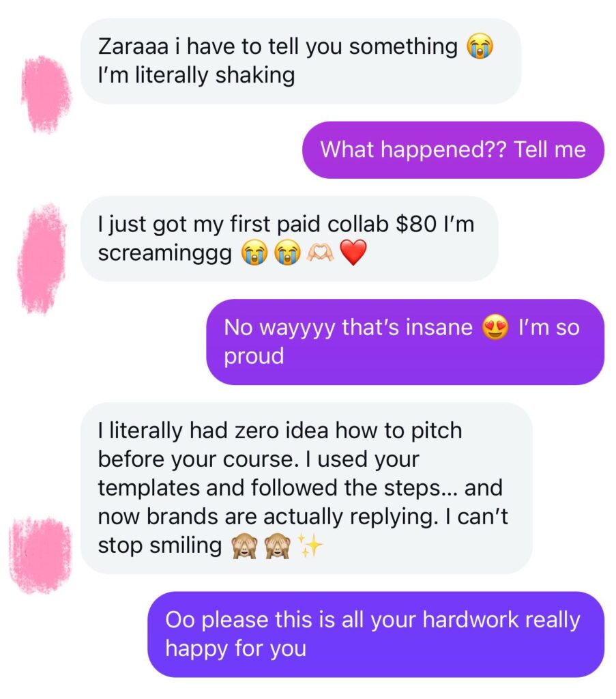Click the crying emoji beside heart hands

click(x=287, y=253)
